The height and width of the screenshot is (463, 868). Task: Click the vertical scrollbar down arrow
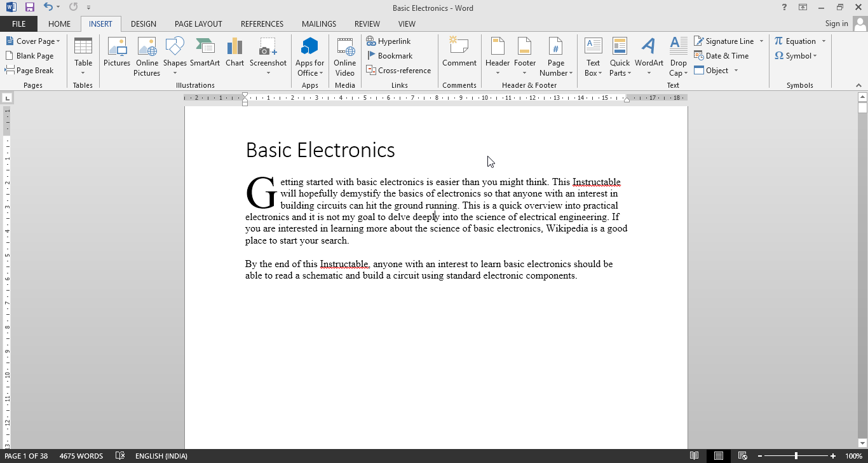click(862, 443)
